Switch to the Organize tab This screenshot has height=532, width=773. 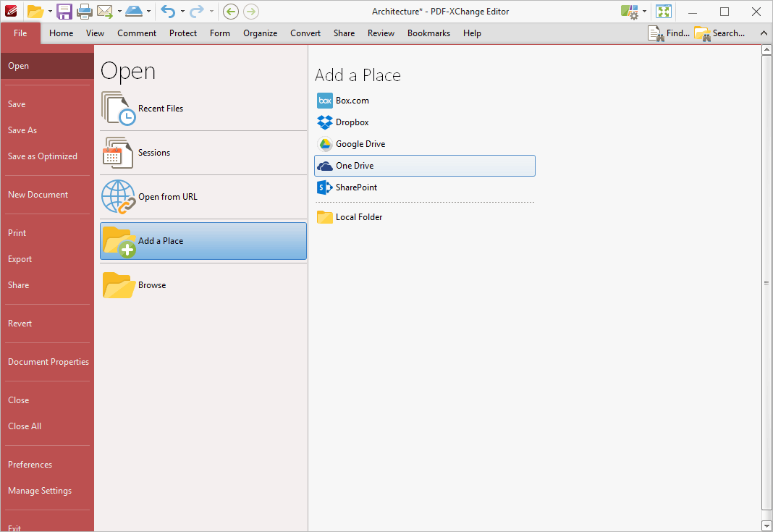tap(260, 33)
